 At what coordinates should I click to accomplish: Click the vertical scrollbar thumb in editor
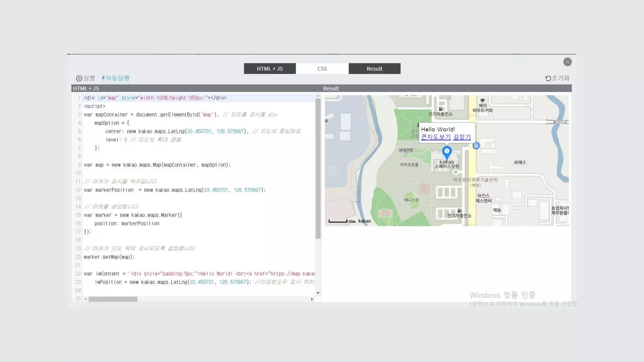pos(318,168)
